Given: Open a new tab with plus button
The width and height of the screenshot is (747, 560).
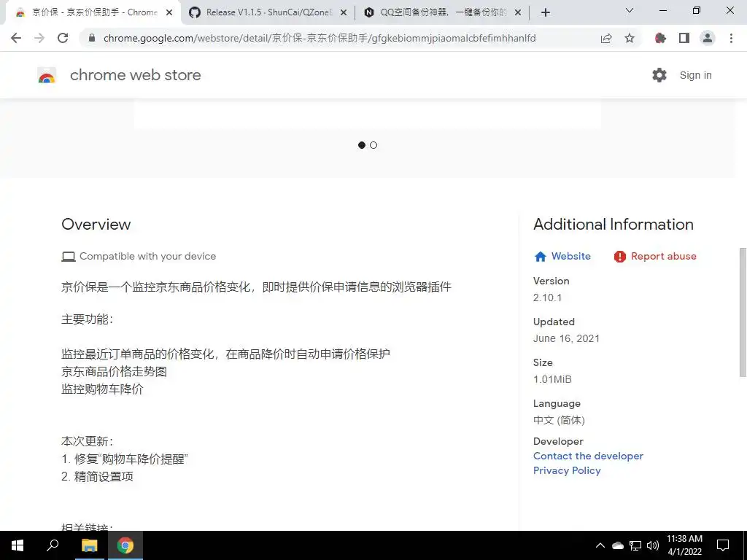Looking at the screenshot, I should 546,12.
